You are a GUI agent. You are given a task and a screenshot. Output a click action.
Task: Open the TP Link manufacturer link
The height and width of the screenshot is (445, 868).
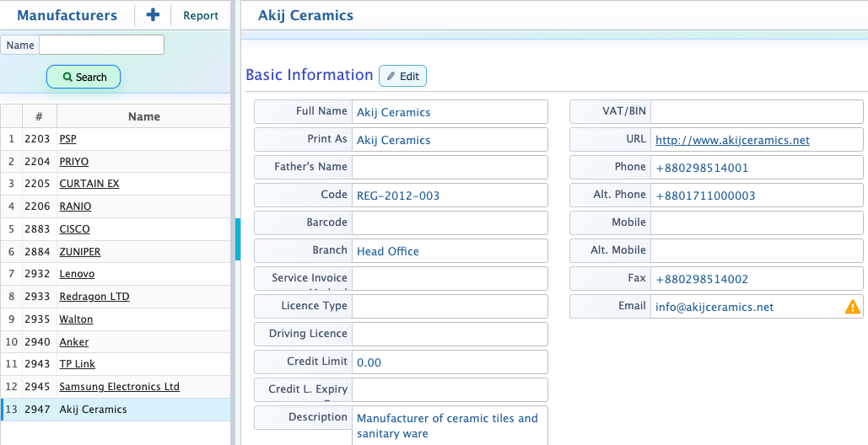(77, 364)
